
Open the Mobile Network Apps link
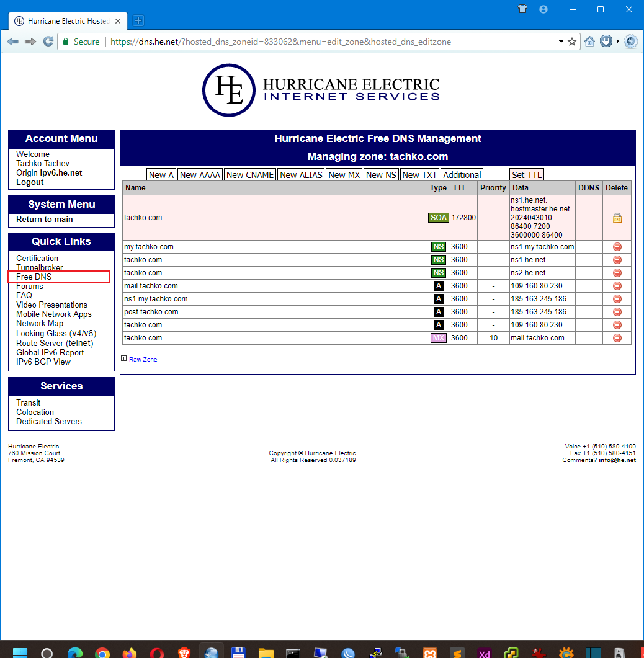pyautogui.click(x=54, y=314)
